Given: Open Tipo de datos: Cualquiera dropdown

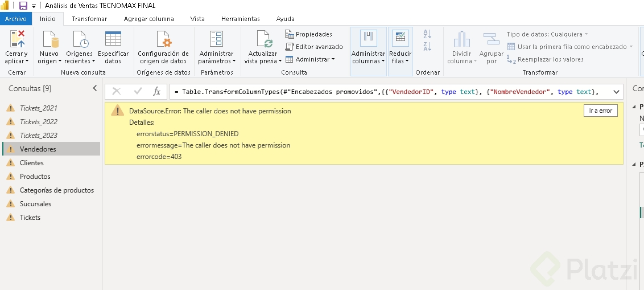Looking at the screenshot, I should [547, 34].
